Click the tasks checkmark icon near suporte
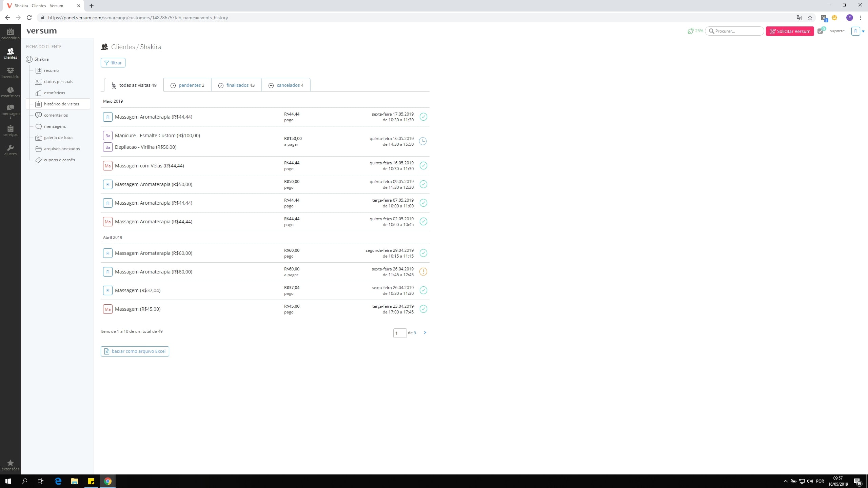This screenshot has width=868, height=488. (x=820, y=31)
